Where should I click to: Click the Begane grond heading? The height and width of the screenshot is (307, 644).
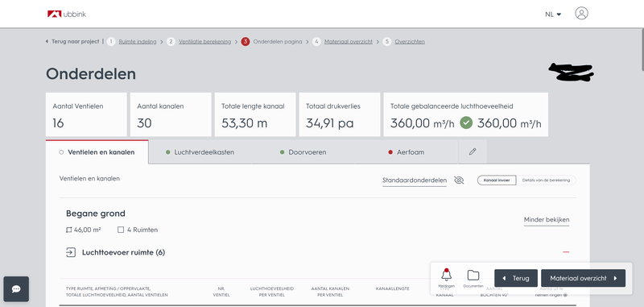point(96,214)
